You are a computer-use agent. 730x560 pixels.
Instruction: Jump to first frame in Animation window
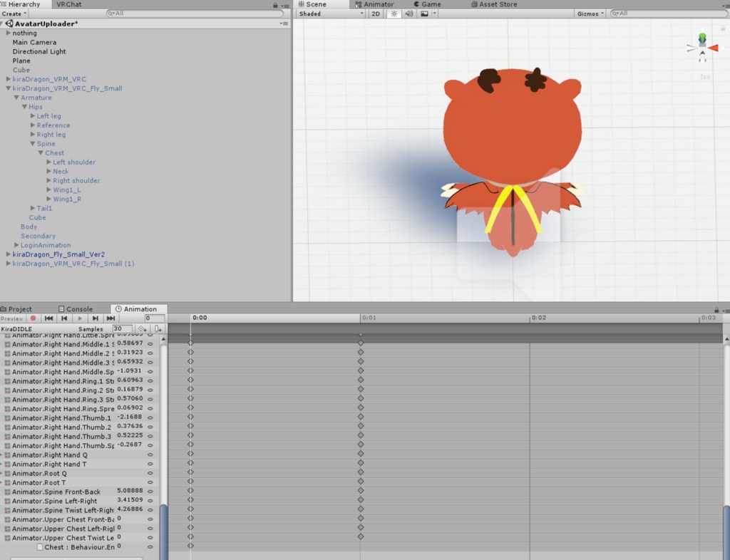tap(48, 318)
